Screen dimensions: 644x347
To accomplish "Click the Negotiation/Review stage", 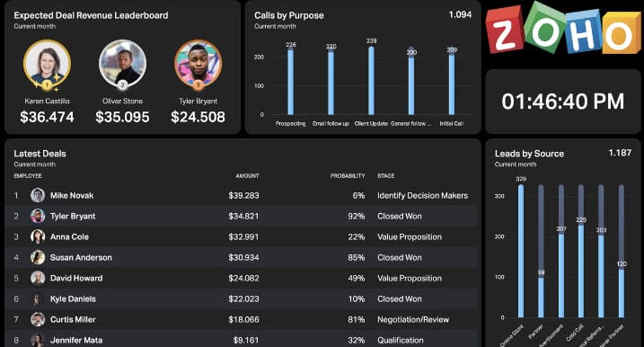I will [413, 319].
